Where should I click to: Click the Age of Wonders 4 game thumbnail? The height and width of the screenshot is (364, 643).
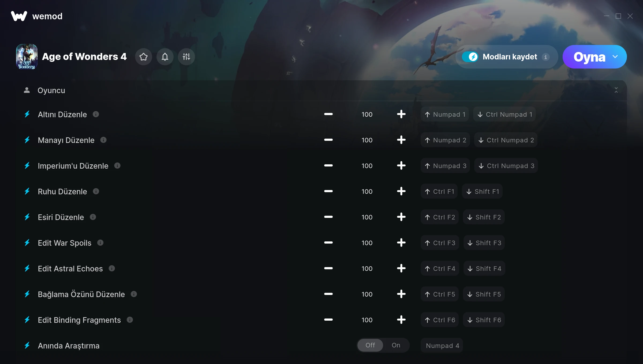[x=27, y=57]
